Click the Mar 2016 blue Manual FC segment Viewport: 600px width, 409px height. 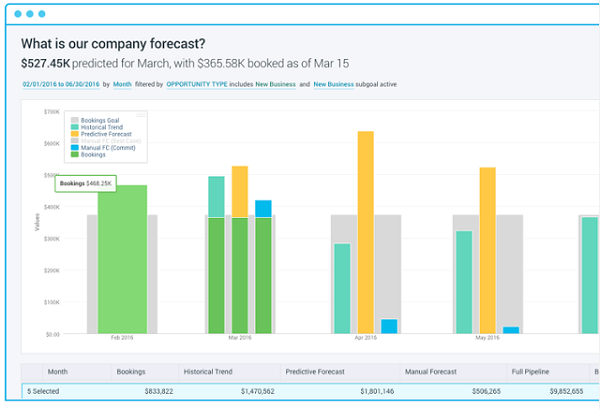tap(263, 209)
